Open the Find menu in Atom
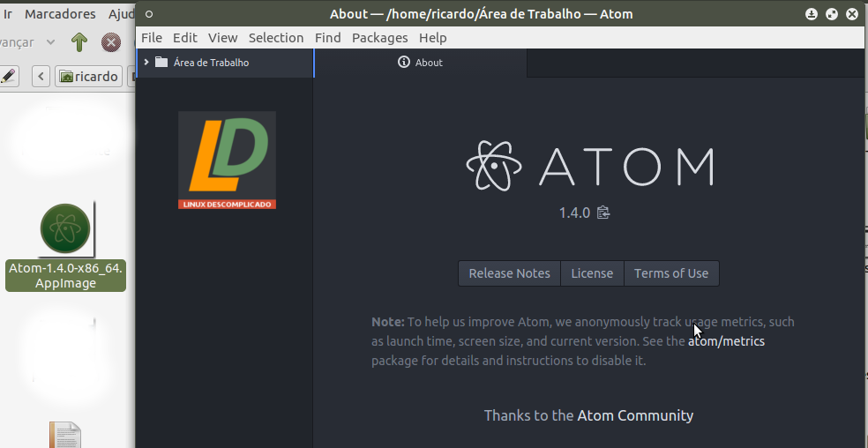Image resolution: width=868 pixels, height=448 pixels. click(x=328, y=38)
